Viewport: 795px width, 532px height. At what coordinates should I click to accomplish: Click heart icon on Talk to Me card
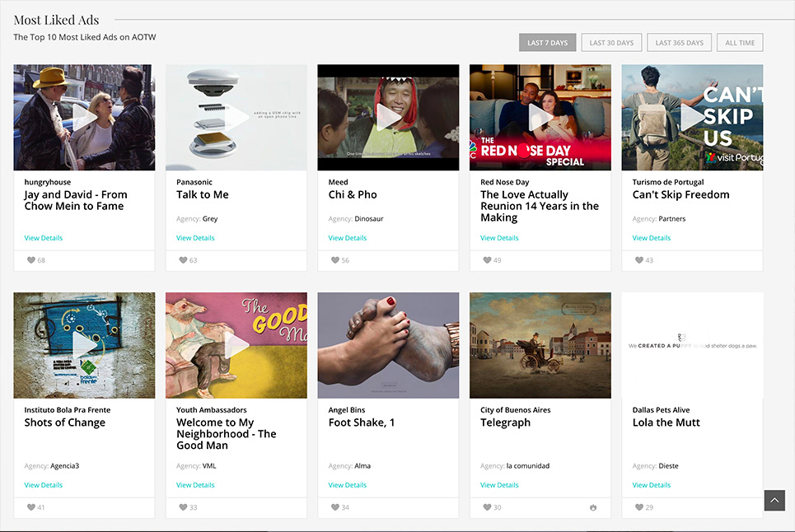tap(183, 260)
